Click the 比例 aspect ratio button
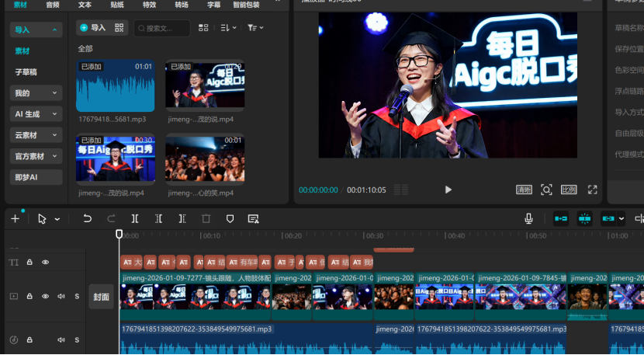Screen dimensions: 644x355 coord(569,190)
